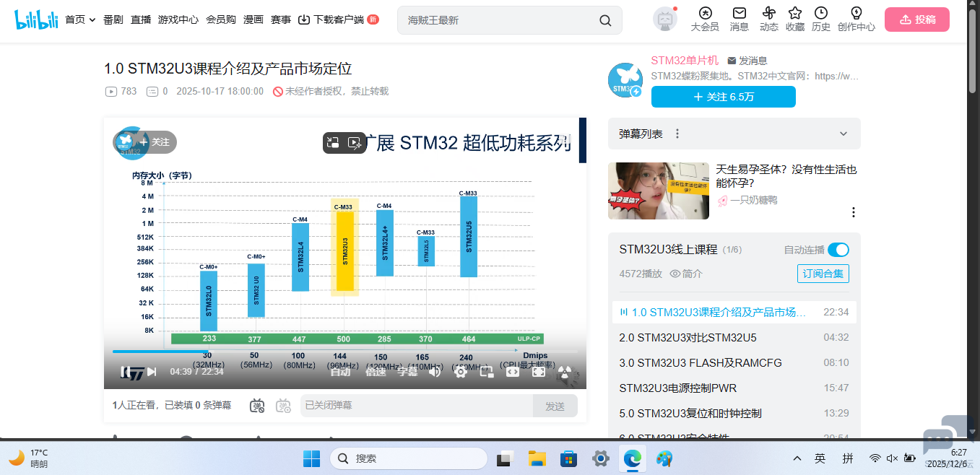
Task: Open the 字幕 subtitle menu
Action: point(408,372)
